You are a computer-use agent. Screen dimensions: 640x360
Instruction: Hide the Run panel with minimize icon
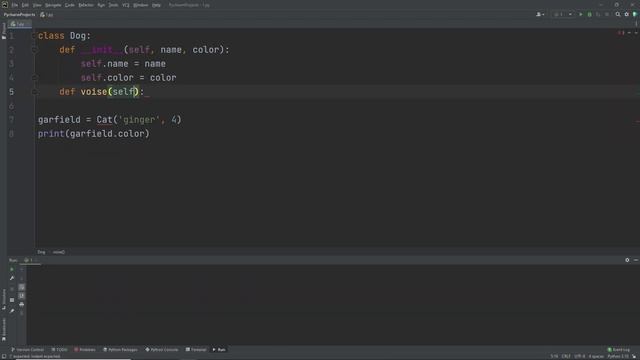tap(636, 260)
